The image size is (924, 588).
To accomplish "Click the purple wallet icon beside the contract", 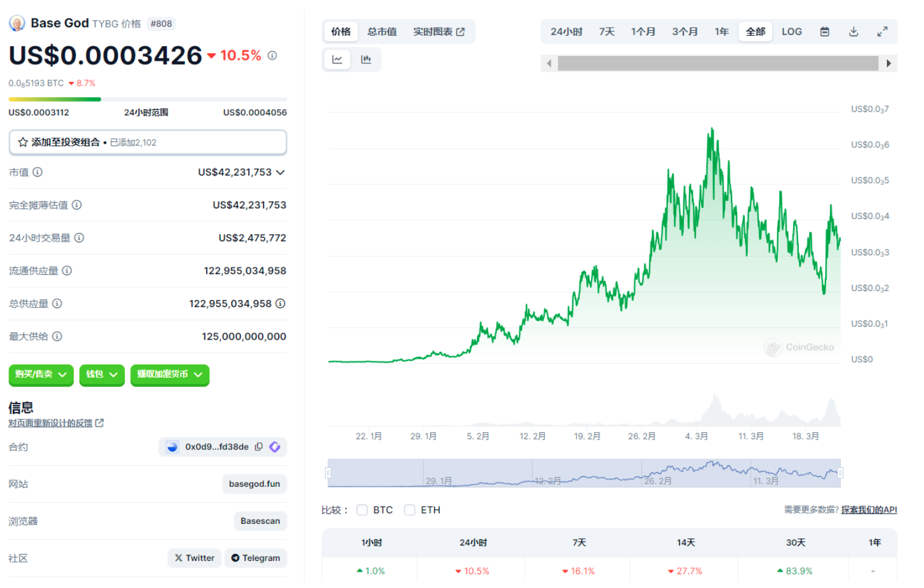I will click(x=275, y=447).
